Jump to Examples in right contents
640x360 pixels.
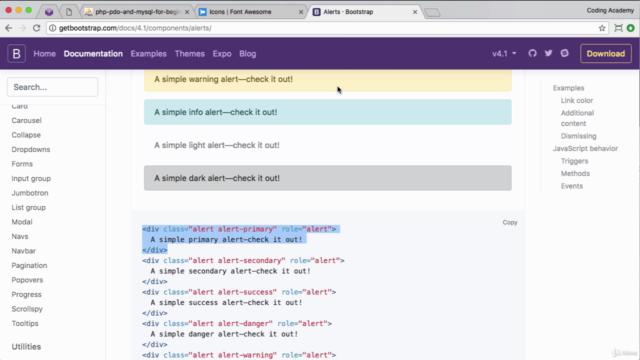pos(568,88)
